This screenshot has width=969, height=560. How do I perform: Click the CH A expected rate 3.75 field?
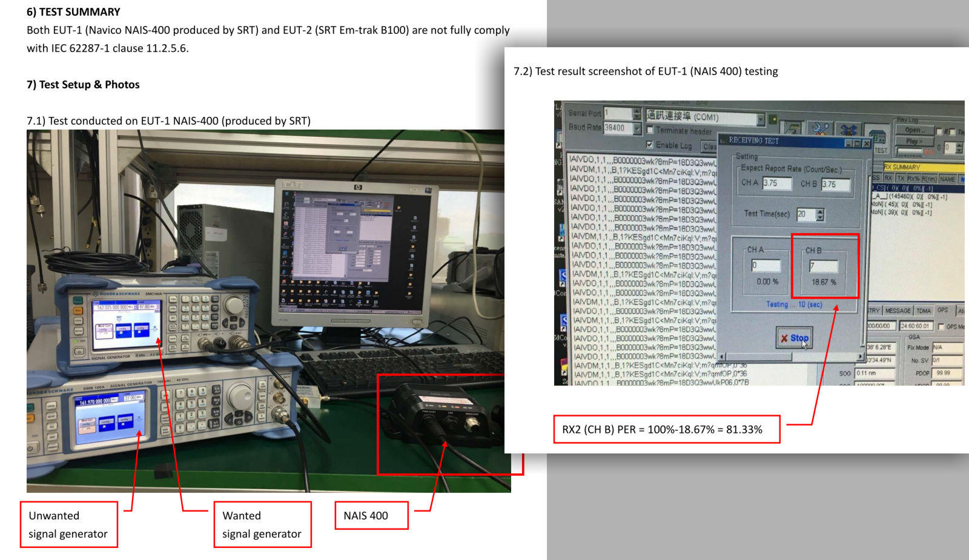[777, 183]
